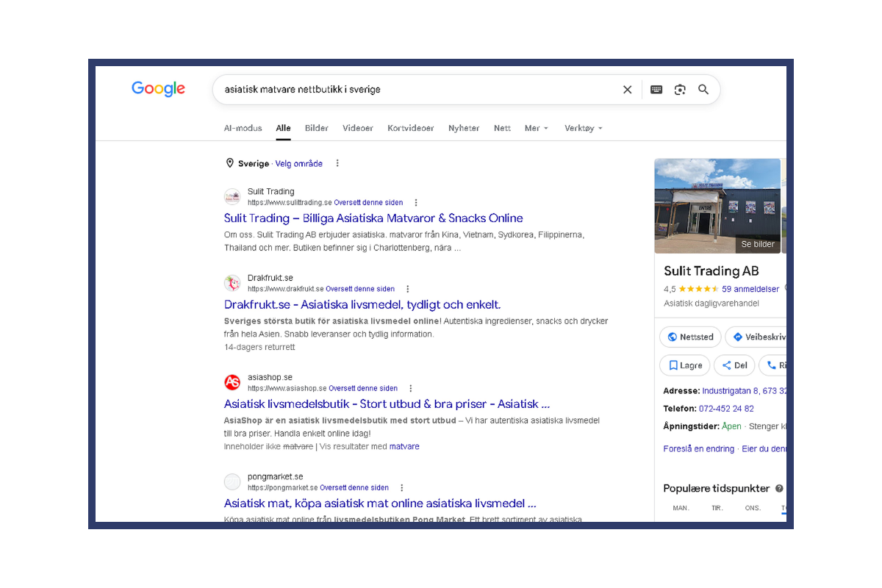This screenshot has height=588, width=882.
Task: Select the MAN. day in popular times
Action: [681, 508]
